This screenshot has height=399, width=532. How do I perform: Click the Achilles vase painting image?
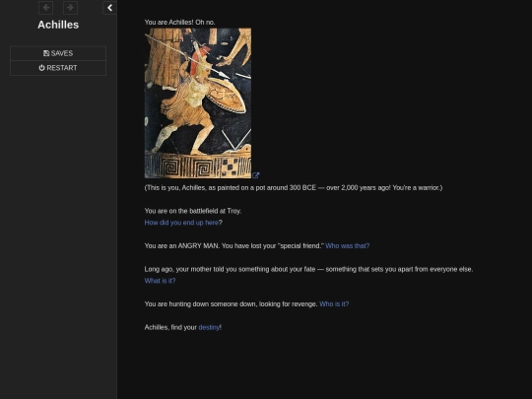(x=198, y=103)
